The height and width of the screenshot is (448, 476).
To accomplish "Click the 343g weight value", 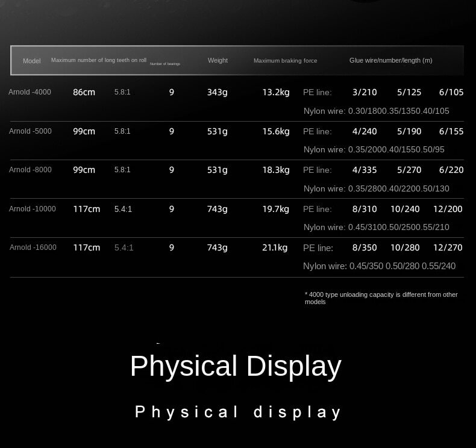I will point(218,92).
